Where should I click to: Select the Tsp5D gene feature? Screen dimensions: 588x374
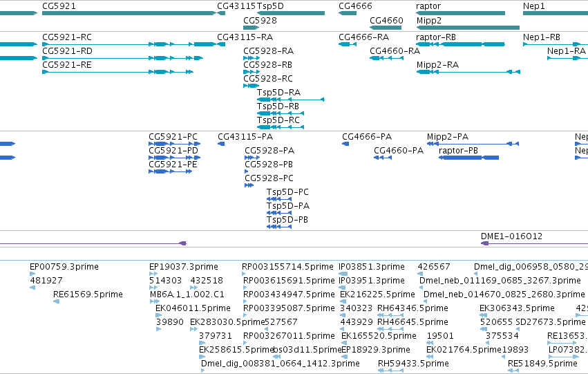[x=291, y=13]
